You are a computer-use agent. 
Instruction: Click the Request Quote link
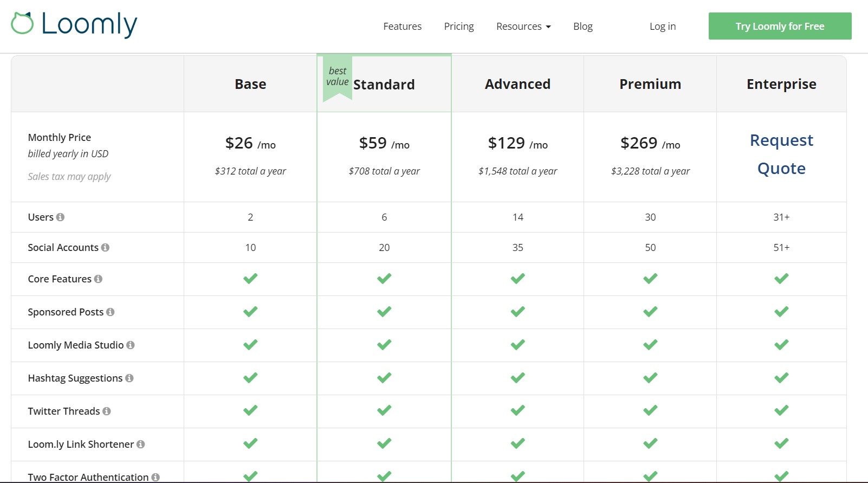(x=781, y=154)
